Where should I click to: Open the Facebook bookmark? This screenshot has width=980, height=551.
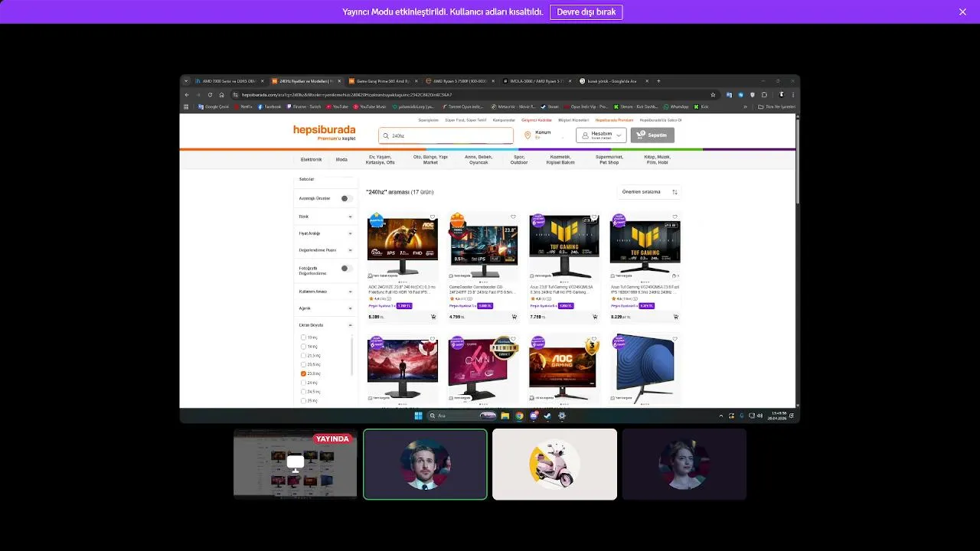[x=269, y=106]
